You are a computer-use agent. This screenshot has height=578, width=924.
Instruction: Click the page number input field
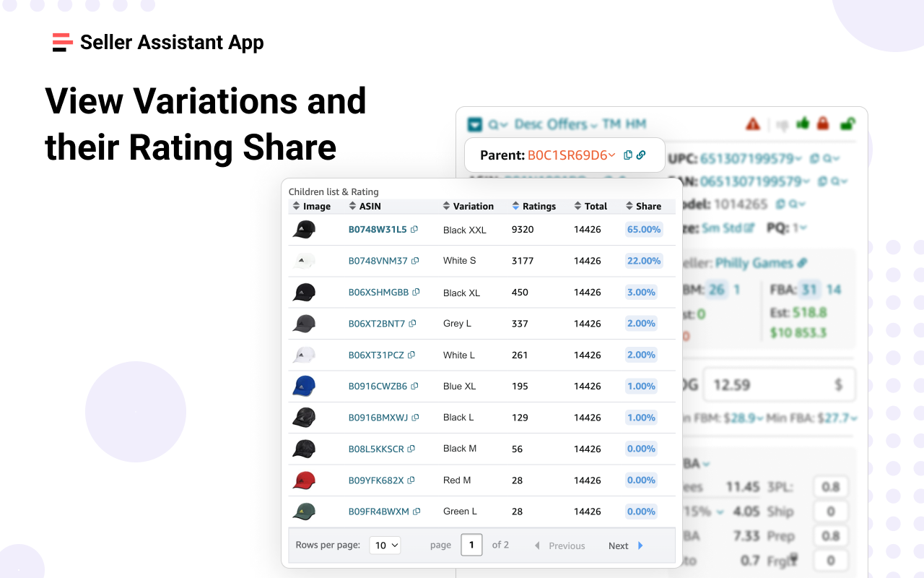pyautogui.click(x=471, y=545)
